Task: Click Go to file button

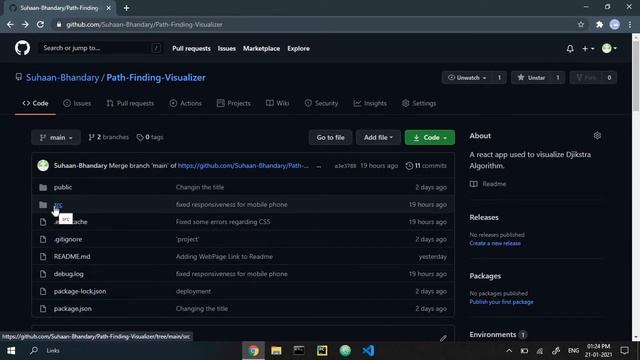Action: click(x=330, y=138)
